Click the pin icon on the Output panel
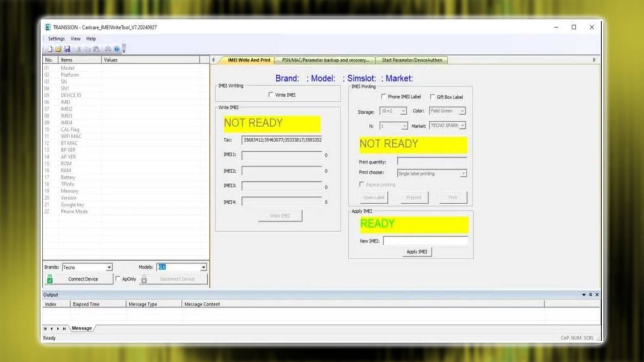644x362 pixels. pyautogui.click(x=590, y=294)
